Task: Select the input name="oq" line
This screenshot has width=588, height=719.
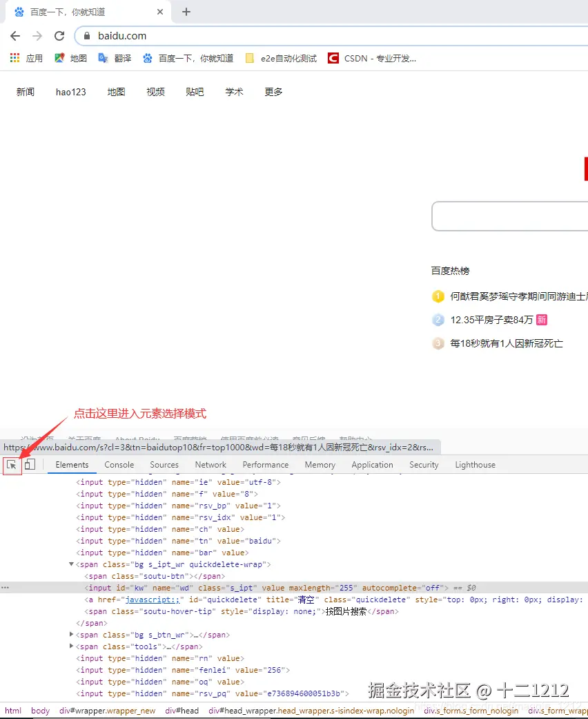Action: pos(160,682)
